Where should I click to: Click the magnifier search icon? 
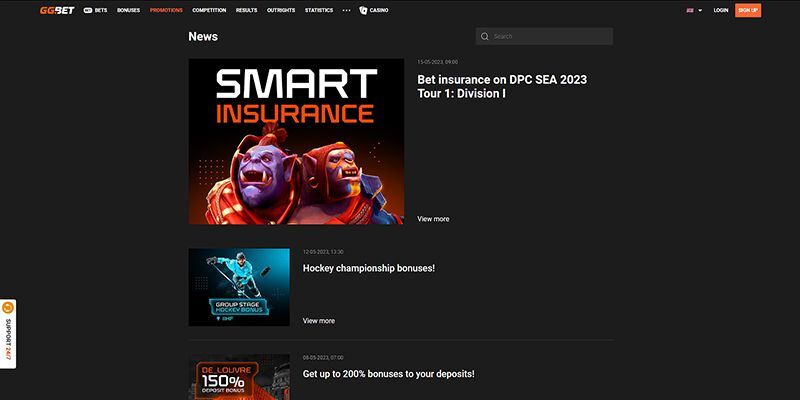coord(485,36)
